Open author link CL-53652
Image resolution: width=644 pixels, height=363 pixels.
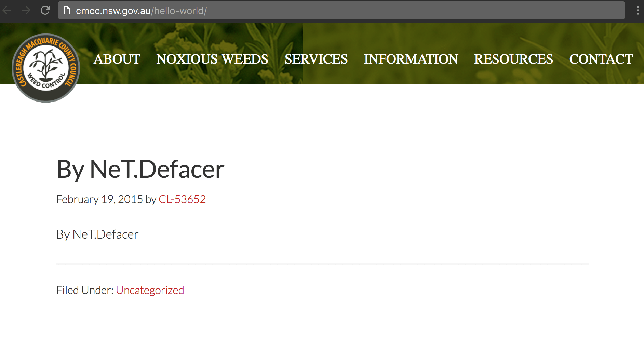click(x=182, y=199)
